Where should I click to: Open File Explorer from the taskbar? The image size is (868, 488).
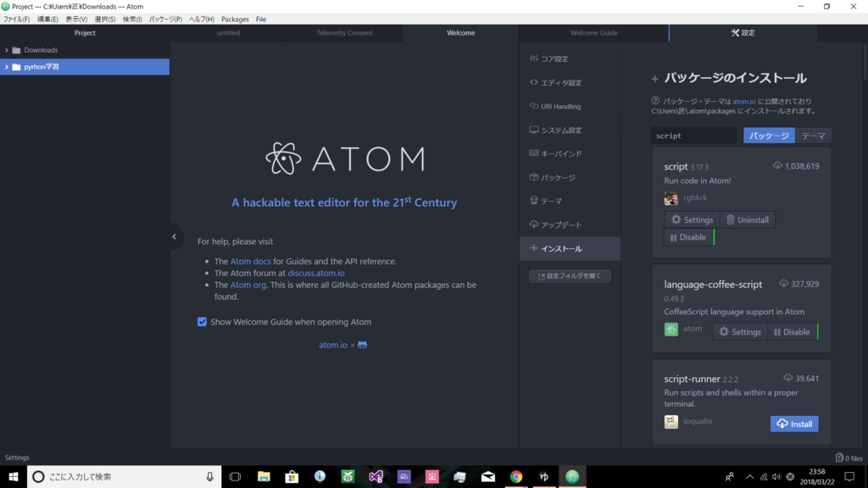click(264, 476)
